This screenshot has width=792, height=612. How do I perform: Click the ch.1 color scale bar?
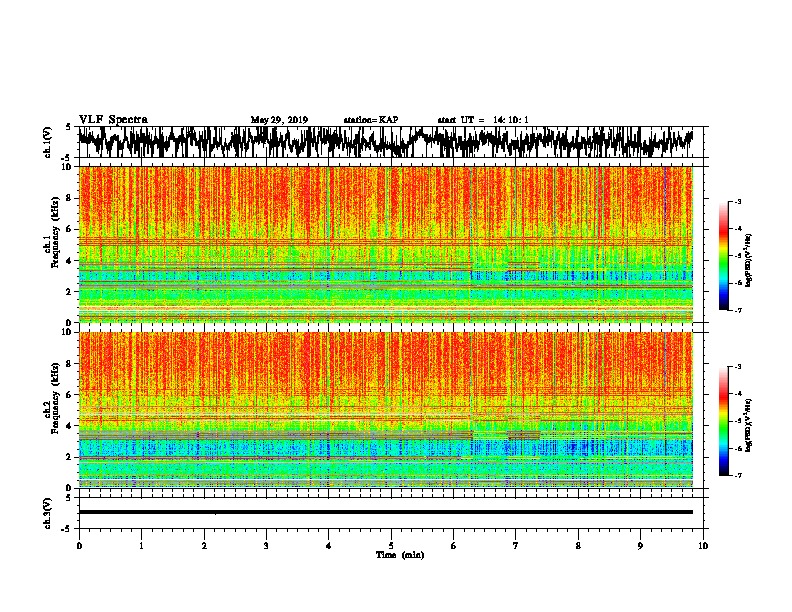(x=724, y=256)
